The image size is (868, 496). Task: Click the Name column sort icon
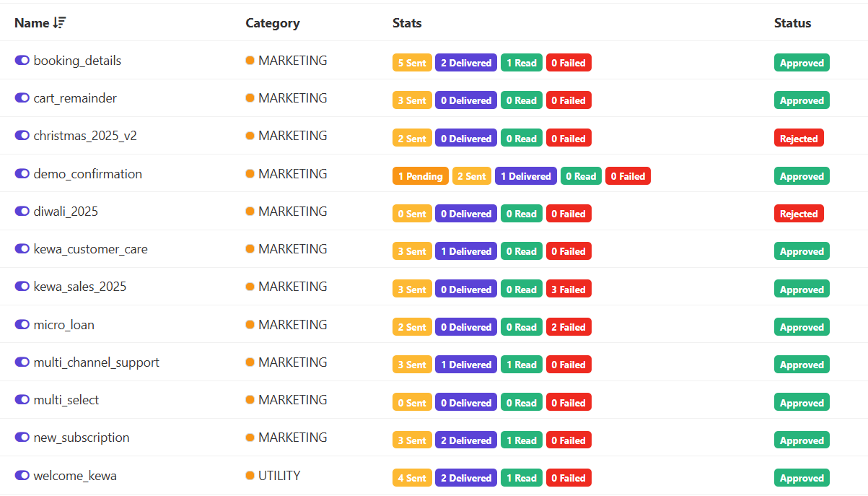click(60, 23)
